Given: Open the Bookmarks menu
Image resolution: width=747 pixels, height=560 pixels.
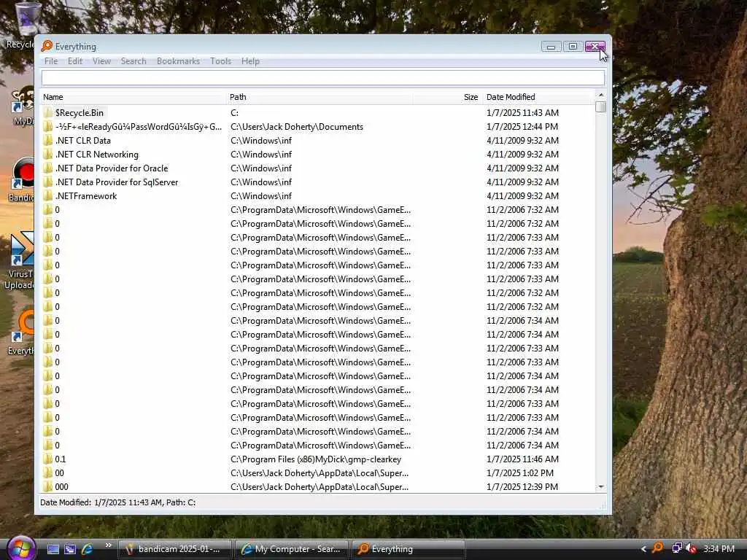Looking at the screenshot, I should [x=178, y=61].
